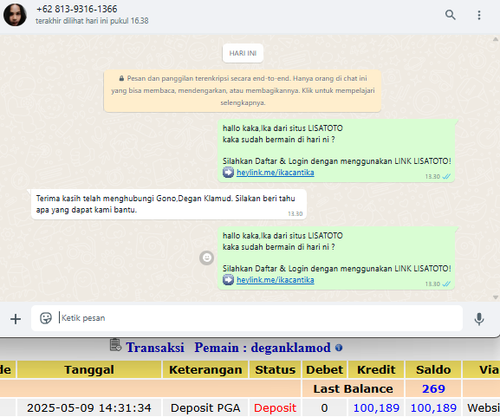500x418 pixels.
Task: Focus the Ketik pesan message field
Action: click(x=247, y=318)
